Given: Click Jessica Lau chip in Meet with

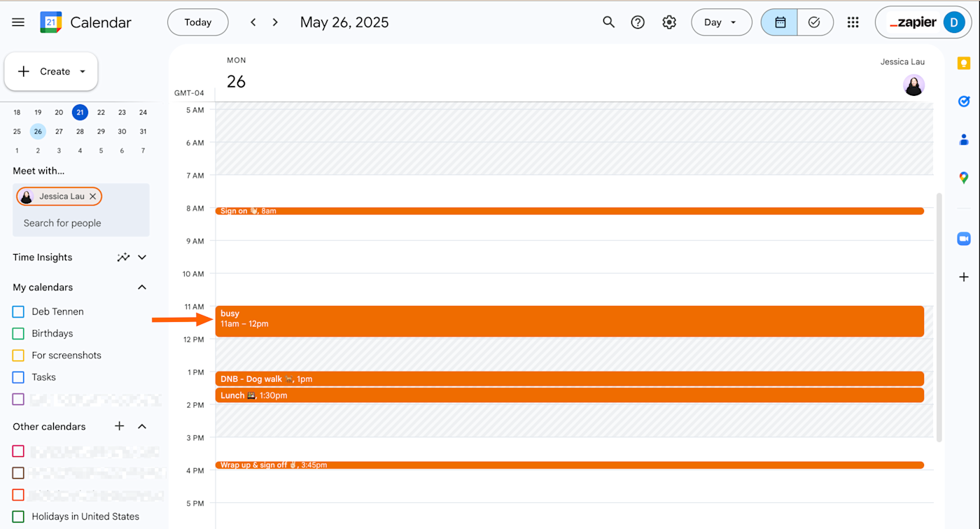Looking at the screenshot, I should tap(59, 197).
